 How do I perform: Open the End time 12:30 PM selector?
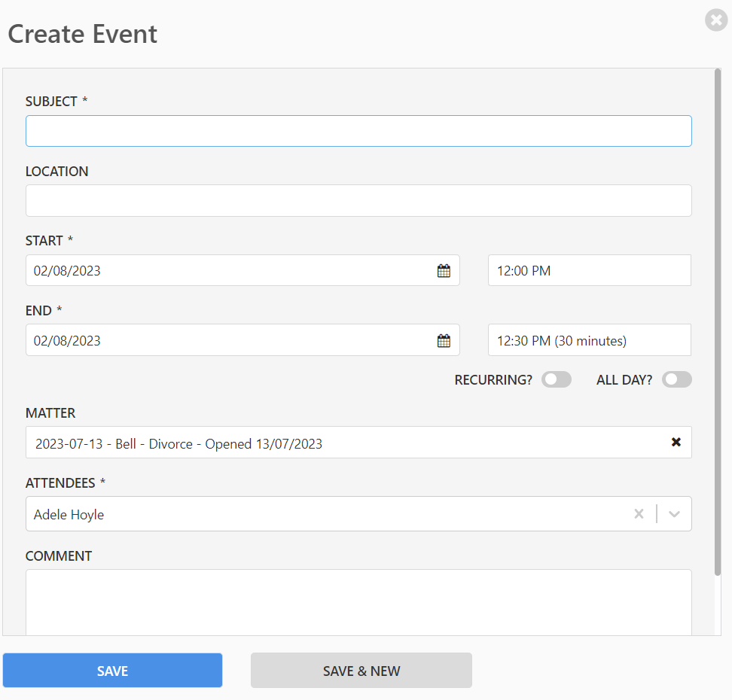pyautogui.click(x=589, y=340)
